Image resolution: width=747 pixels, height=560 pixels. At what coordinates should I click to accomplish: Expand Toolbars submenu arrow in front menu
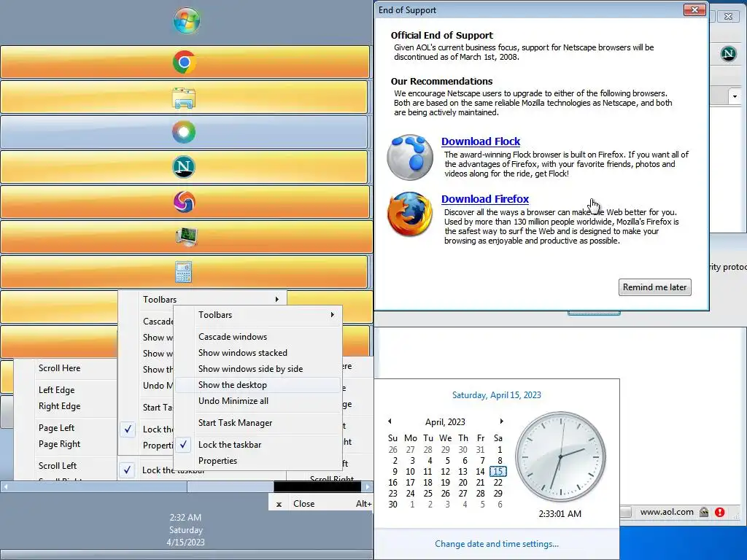(x=333, y=315)
